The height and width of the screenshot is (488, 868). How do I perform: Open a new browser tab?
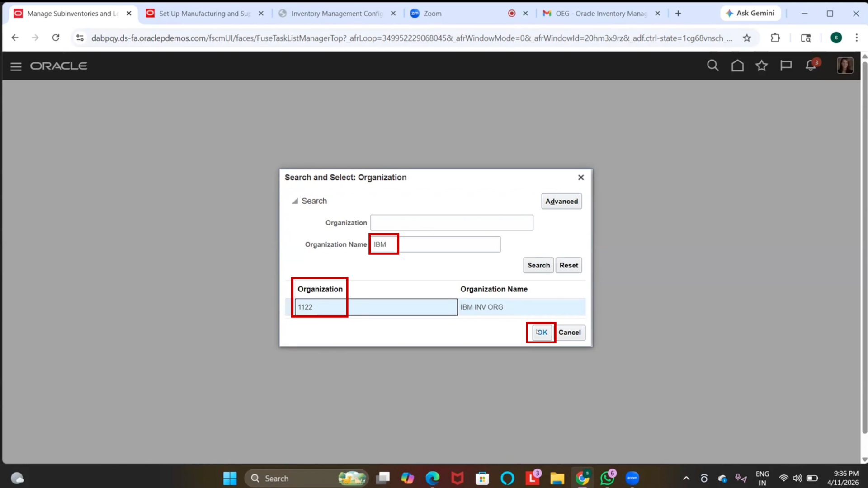(x=678, y=14)
